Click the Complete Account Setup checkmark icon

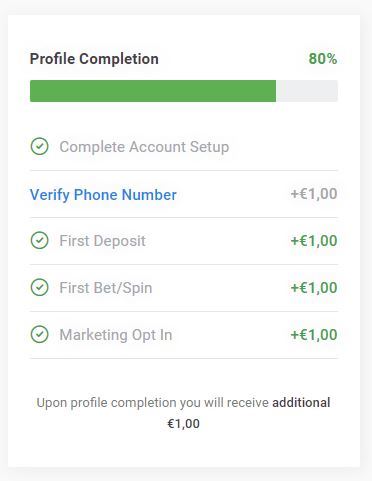point(40,146)
